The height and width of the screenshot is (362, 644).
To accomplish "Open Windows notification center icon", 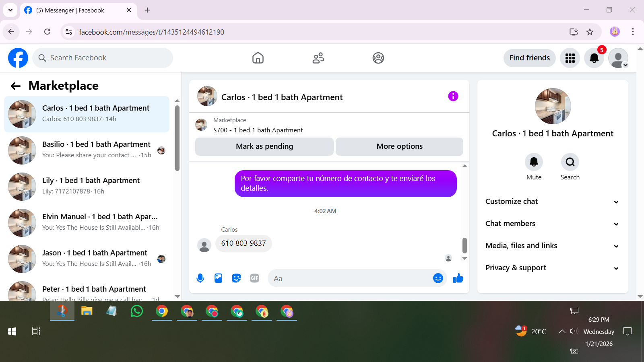I will [x=627, y=331].
